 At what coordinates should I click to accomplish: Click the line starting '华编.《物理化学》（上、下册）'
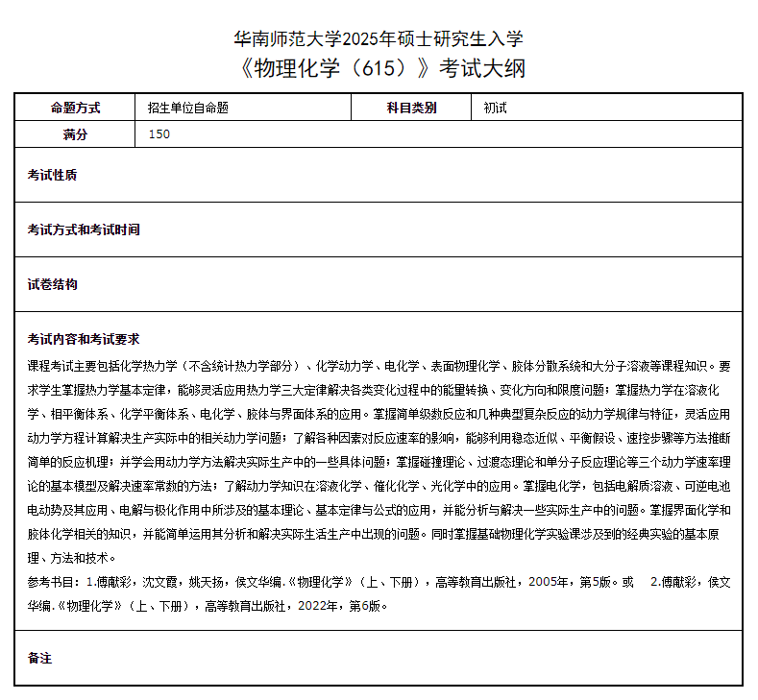pyautogui.click(x=208, y=606)
